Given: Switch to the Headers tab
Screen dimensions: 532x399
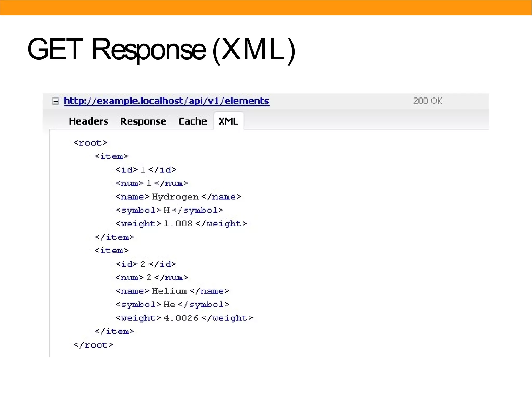Looking at the screenshot, I should (x=89, y=121).
